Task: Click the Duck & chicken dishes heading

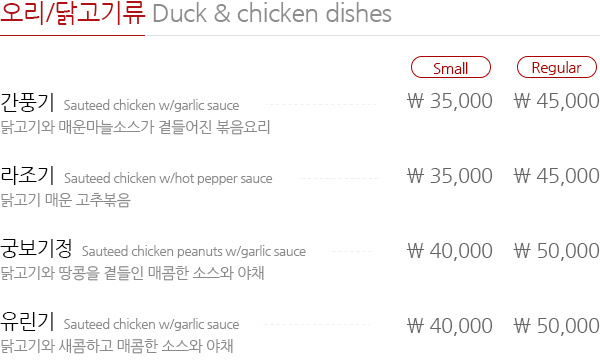Action: pyautogui.click(x=272, y=13)
